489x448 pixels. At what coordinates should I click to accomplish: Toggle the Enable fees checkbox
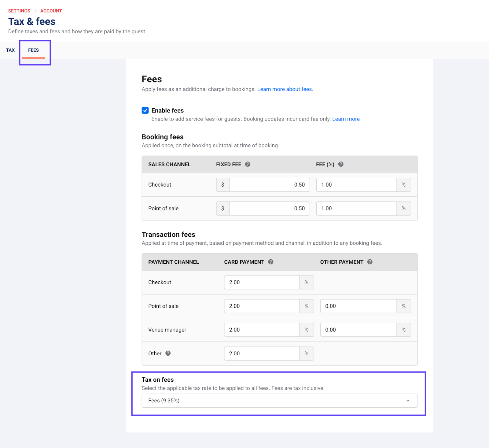145,110
